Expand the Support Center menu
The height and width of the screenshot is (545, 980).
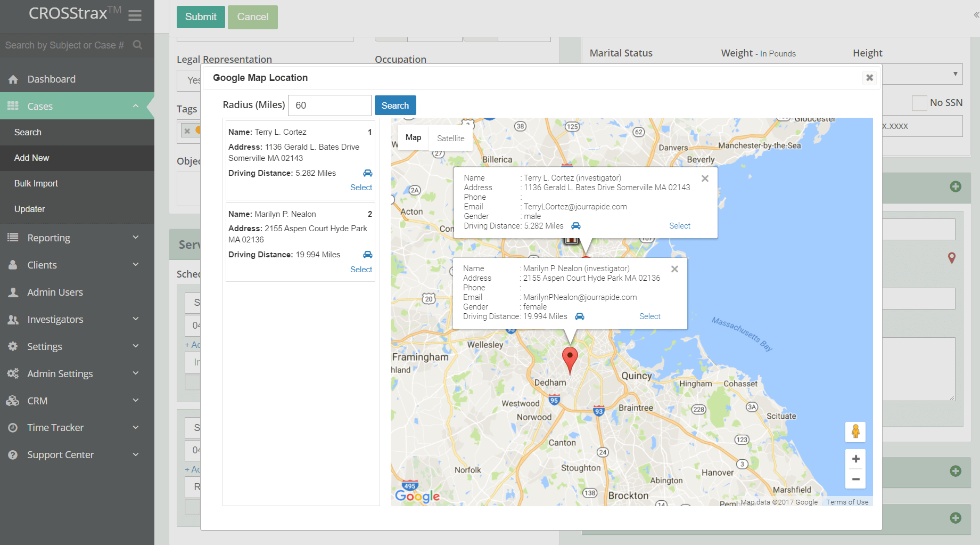pyautogui.click(x=77, y=454)
